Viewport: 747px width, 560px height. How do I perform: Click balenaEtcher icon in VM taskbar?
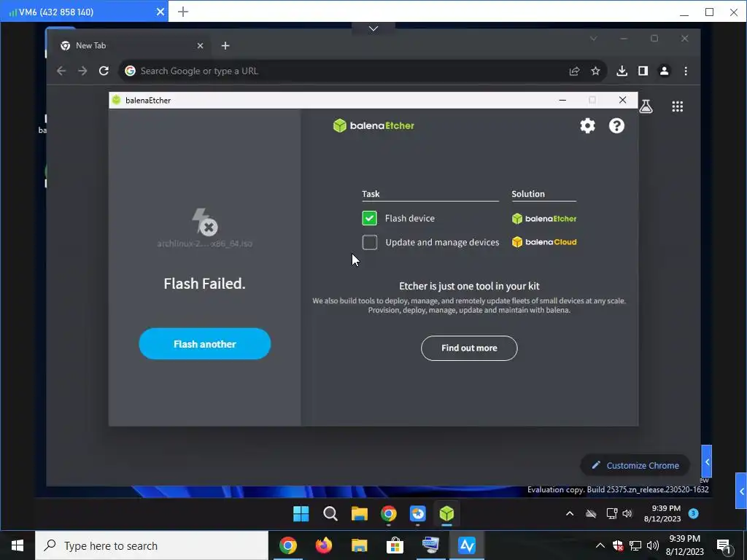coord(446,514)
